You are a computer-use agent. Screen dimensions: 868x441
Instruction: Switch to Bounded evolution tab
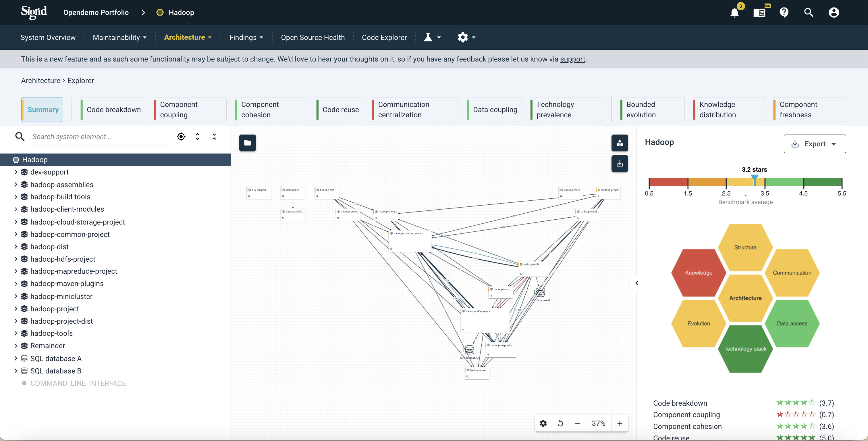click(x=652, y=110)
